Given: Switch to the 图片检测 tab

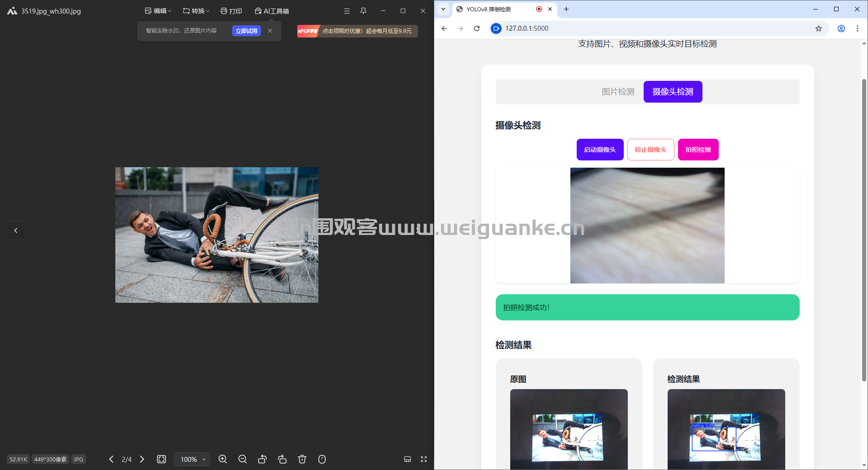Looking at the screenshot, I should [617, 92].
